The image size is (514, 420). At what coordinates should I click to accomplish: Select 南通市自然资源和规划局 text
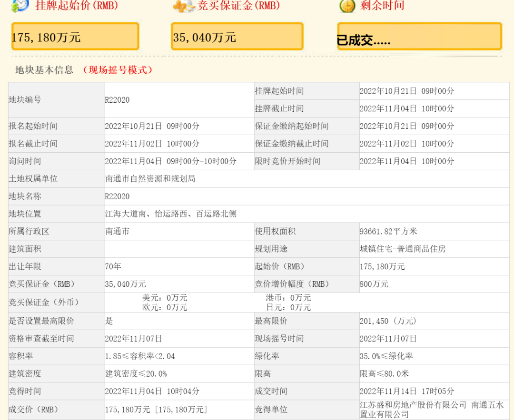(150, 178)
